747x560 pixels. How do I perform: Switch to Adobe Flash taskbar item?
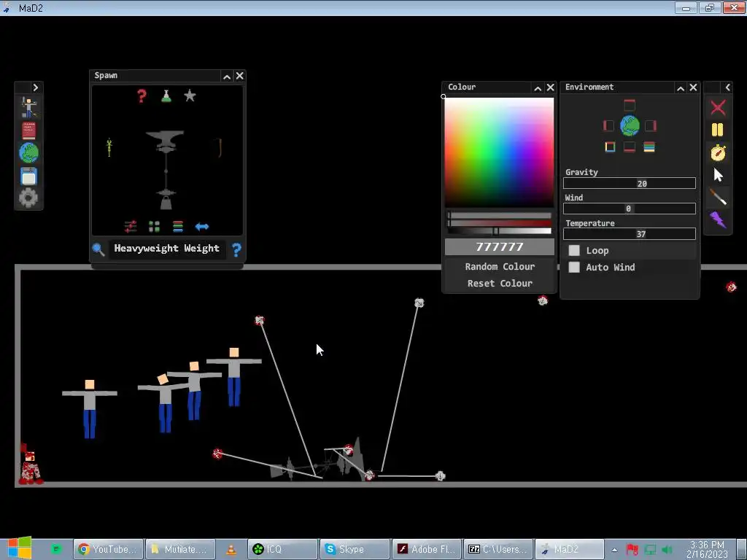[427, 549]
